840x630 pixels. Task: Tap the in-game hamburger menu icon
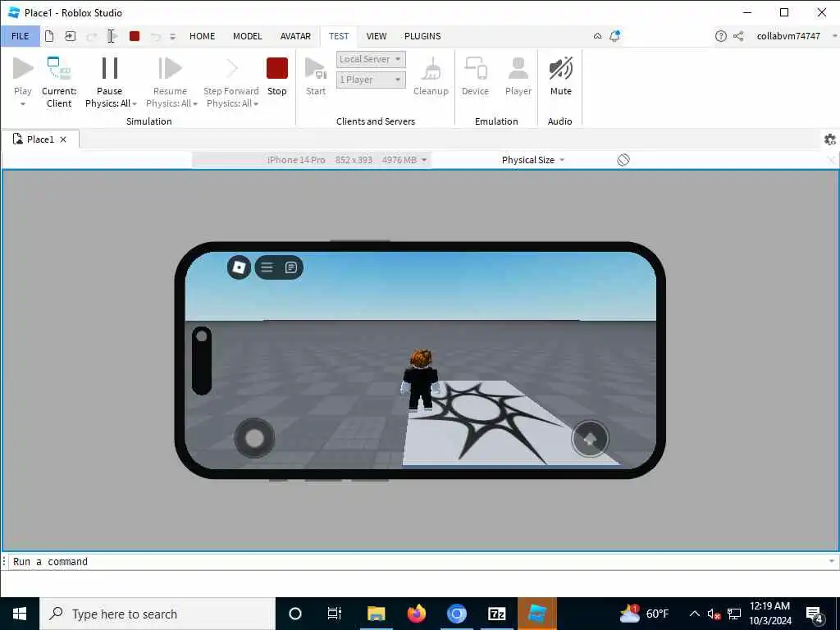pos(267,267)
